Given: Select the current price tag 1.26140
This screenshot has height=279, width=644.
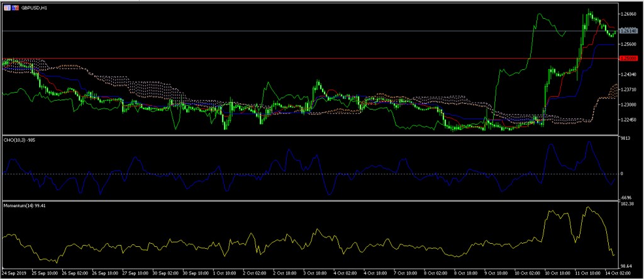Looking at the screenshot, I should point(629,31).
